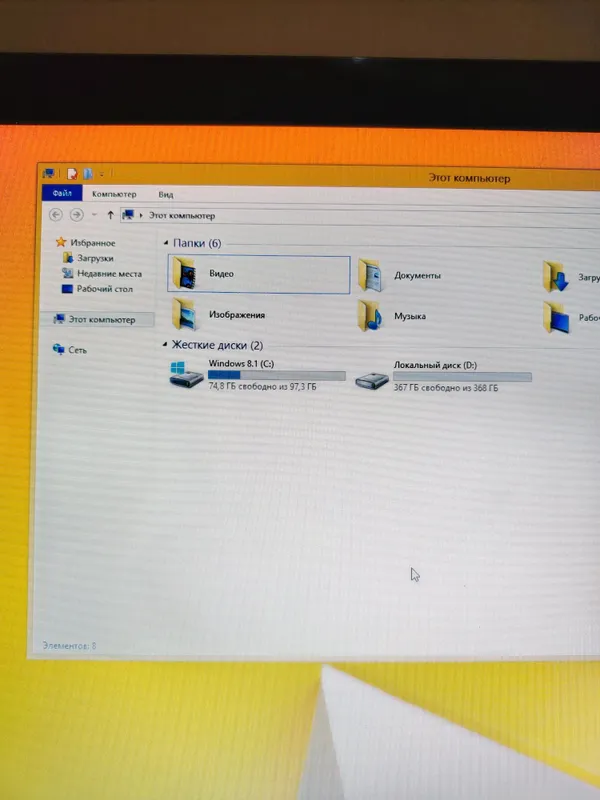Click the computer icon in the address bar

point(128,215)
